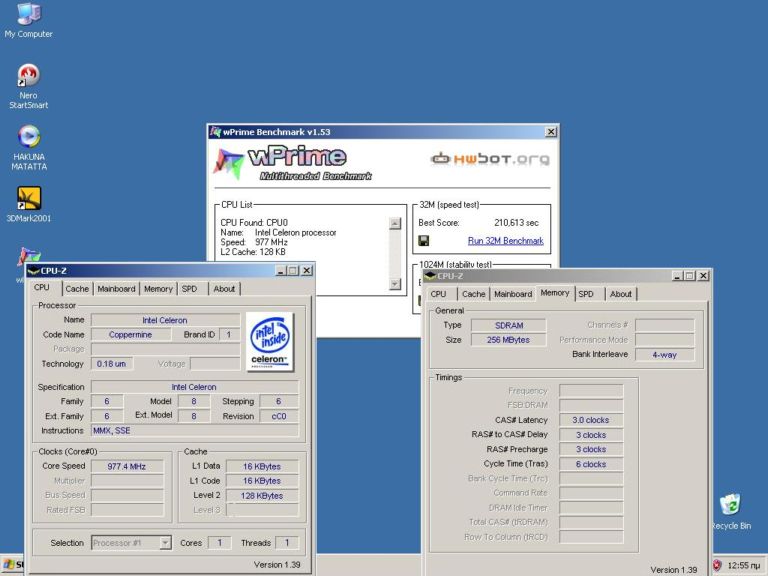Image resolution: width=768 pixels, height=576 pixels.
Task: Click 'L2 Cache: 128 KB' in CPU list
Action: (253, 252)
